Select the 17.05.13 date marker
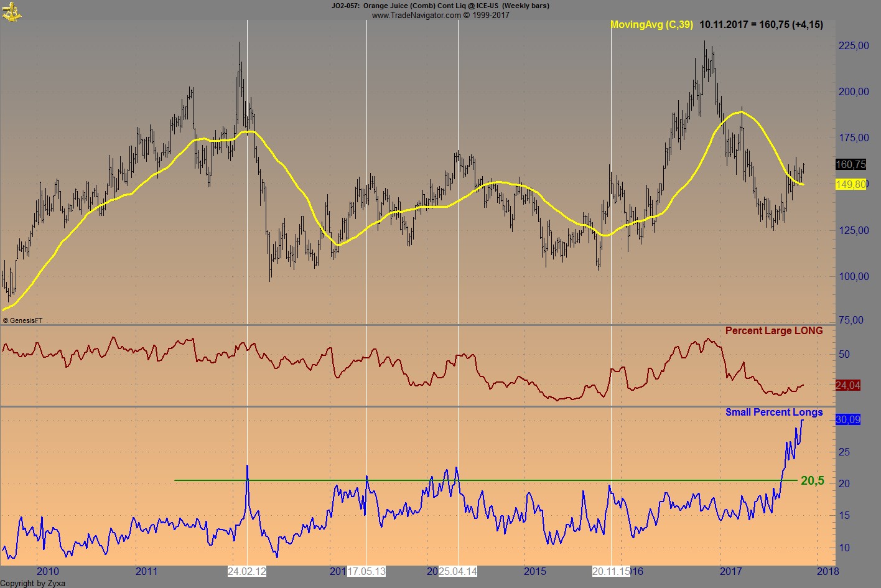Viewport: 881px width, 588px height. [x=366, y=571]
